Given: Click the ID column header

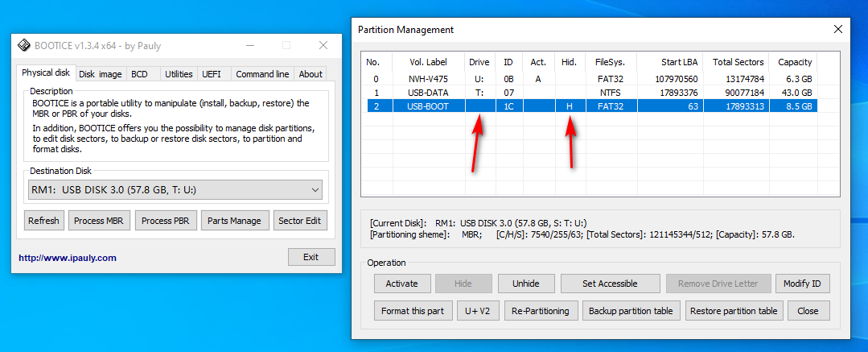Looking at the screenshot, I should click(508, 62).
